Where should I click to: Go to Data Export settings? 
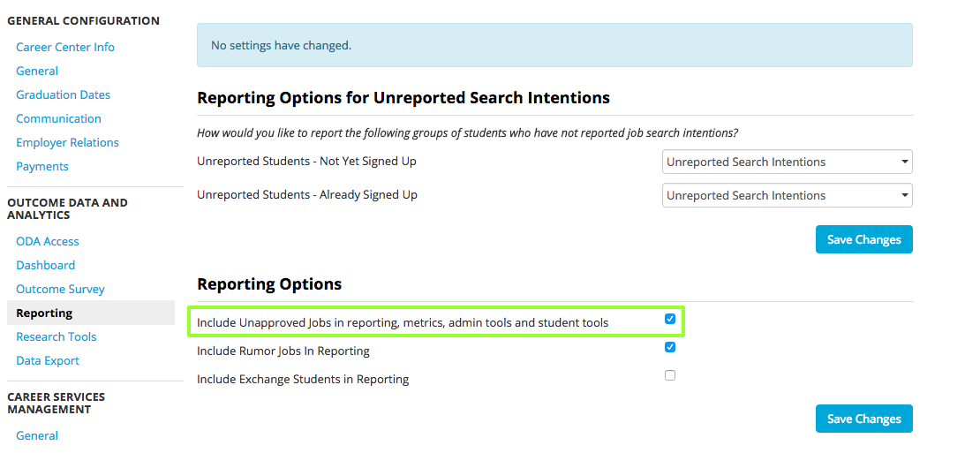48,360
